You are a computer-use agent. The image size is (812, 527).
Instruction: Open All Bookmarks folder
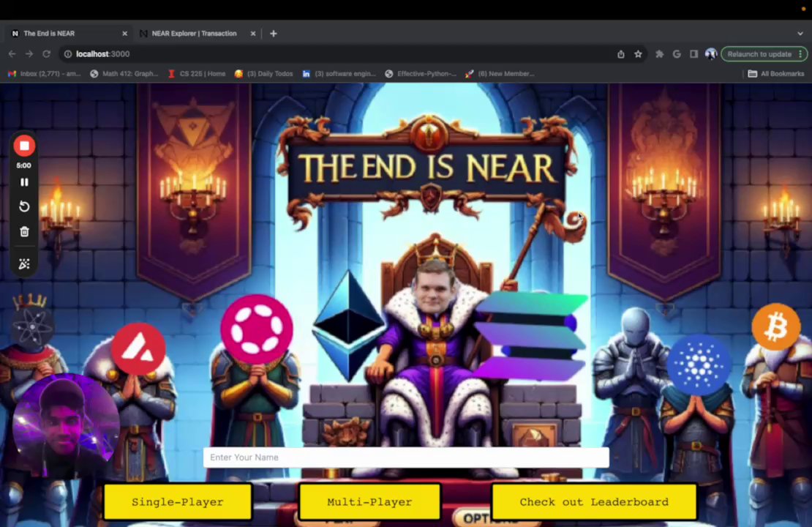775,74
